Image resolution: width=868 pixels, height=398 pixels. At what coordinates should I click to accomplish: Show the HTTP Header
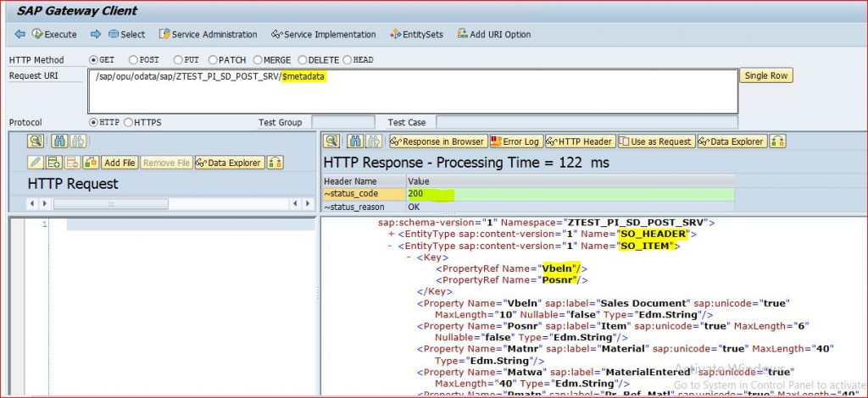coord(580,141)
